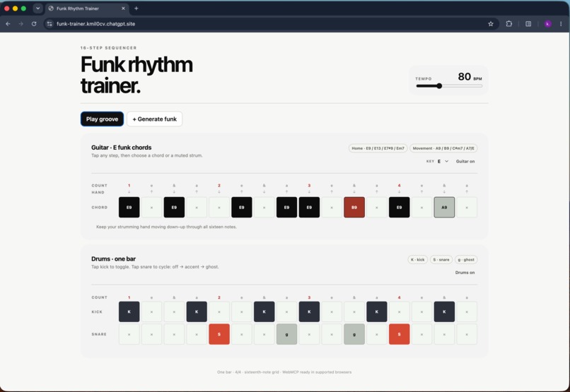Click the red B9 chord step

(x=354, y=207)
